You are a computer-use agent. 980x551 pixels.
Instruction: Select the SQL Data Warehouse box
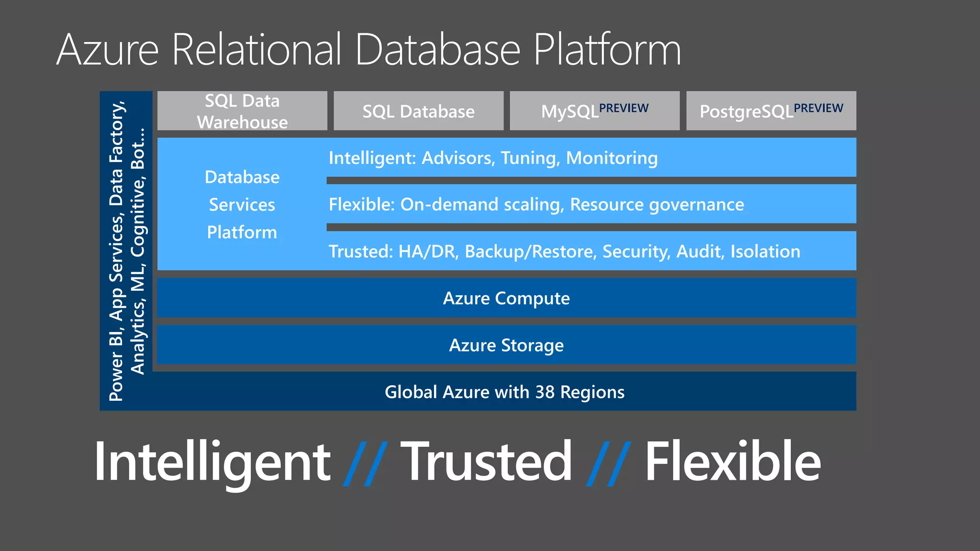point(242,110)
